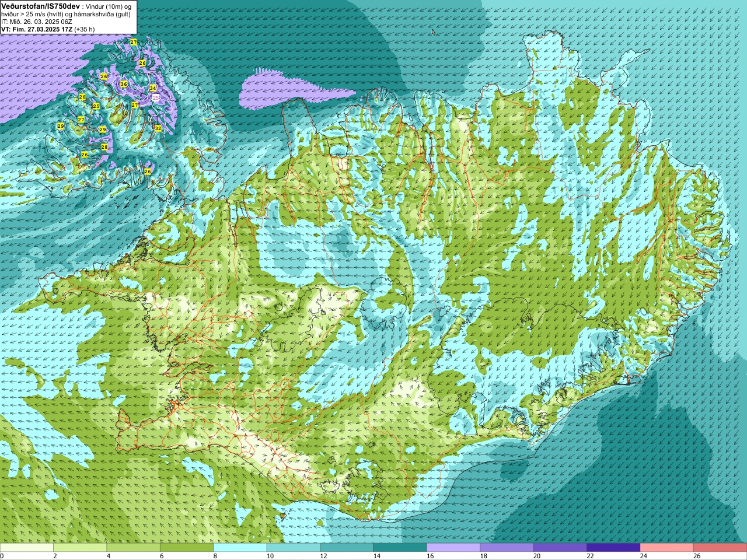Click the legend scale value 12
The height and width of the screenshot is (560, 747).
click(323, 556)
